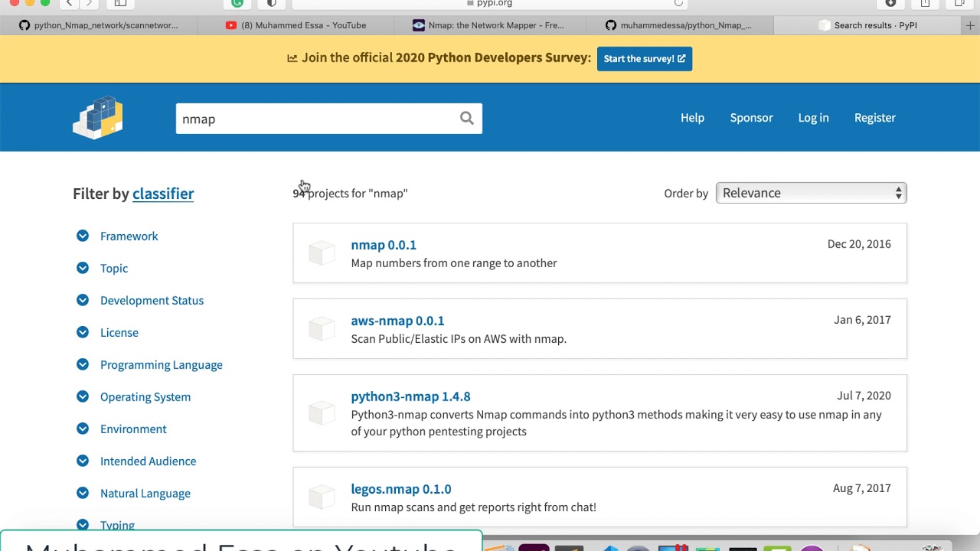980x551 pixels.
Task: Open the aws-nmap package icon
Action: tap(322, 328)
